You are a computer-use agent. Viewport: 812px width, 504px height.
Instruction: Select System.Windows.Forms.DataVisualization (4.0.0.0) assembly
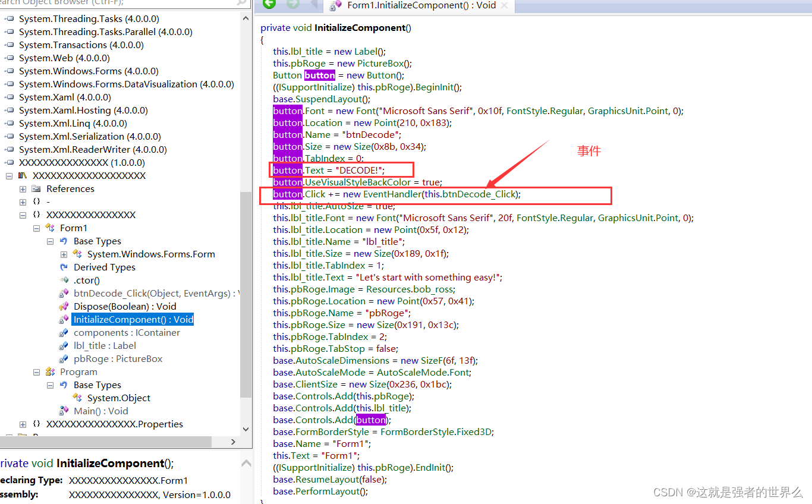tap(127, 84)
